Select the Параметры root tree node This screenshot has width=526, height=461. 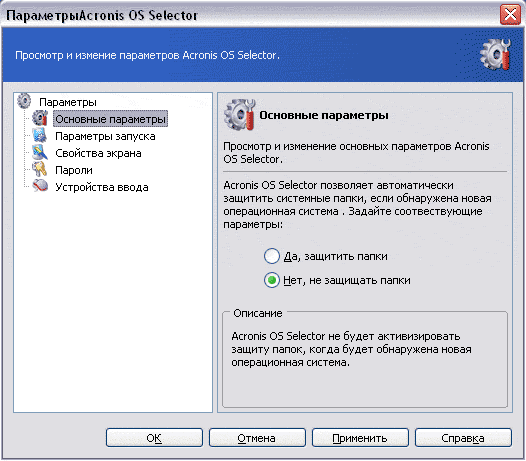68,102
